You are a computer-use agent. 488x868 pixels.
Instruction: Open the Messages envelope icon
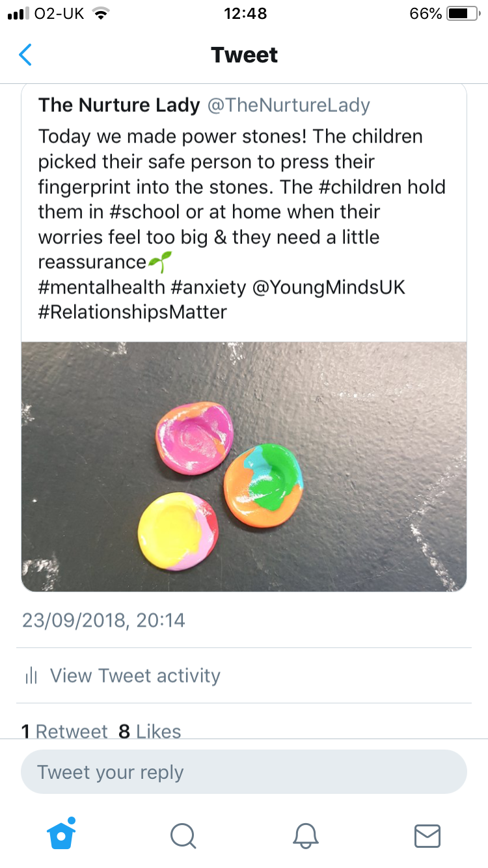[x=427, y=835]
